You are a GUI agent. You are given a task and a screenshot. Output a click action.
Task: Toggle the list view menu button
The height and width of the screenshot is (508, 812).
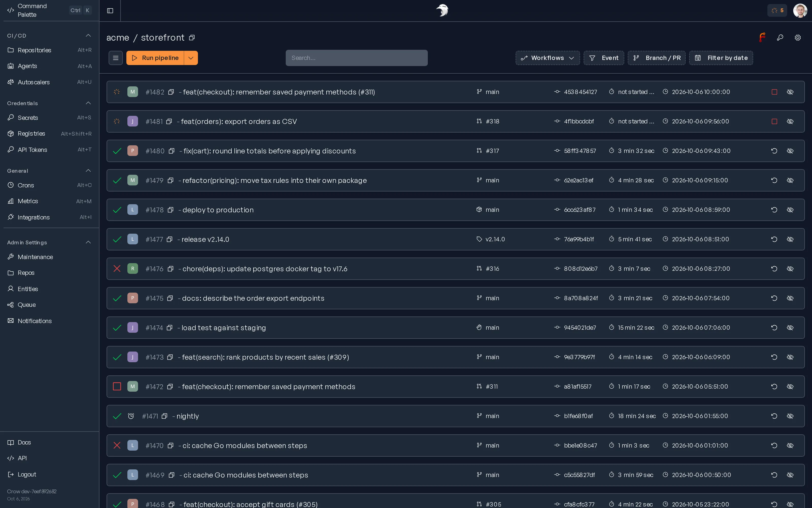click(116, 58)
